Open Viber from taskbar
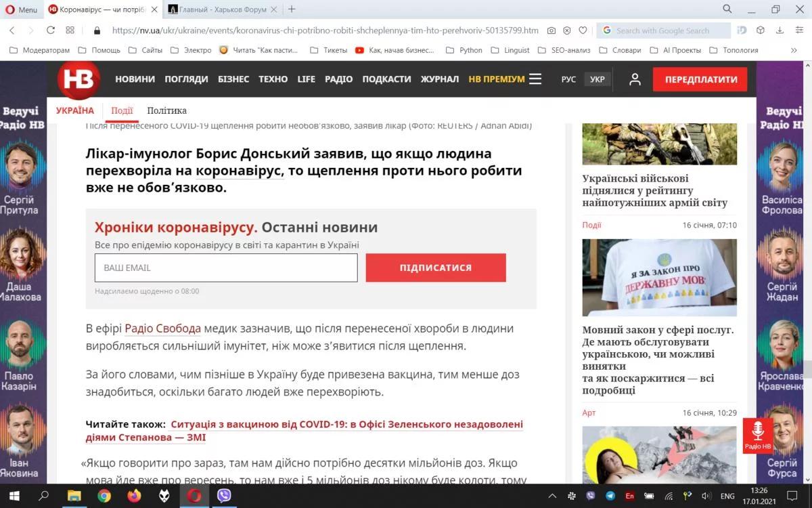812x508 pixels. pos(224,496)
